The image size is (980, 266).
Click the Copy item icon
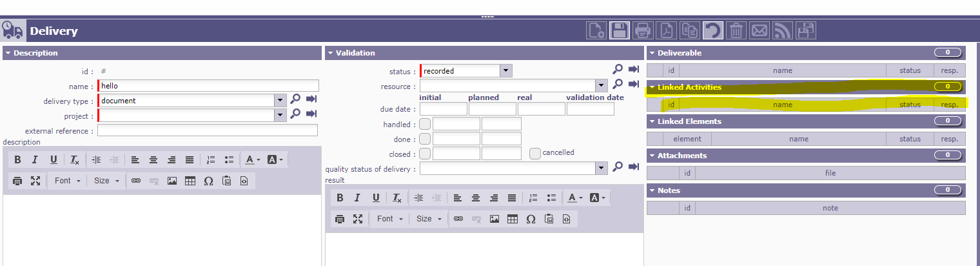click(x=689, y=30)
